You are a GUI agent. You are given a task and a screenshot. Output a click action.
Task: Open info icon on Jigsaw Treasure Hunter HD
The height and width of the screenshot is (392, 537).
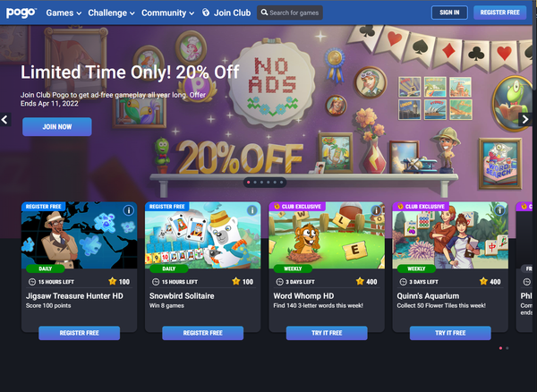coord(128,210)
